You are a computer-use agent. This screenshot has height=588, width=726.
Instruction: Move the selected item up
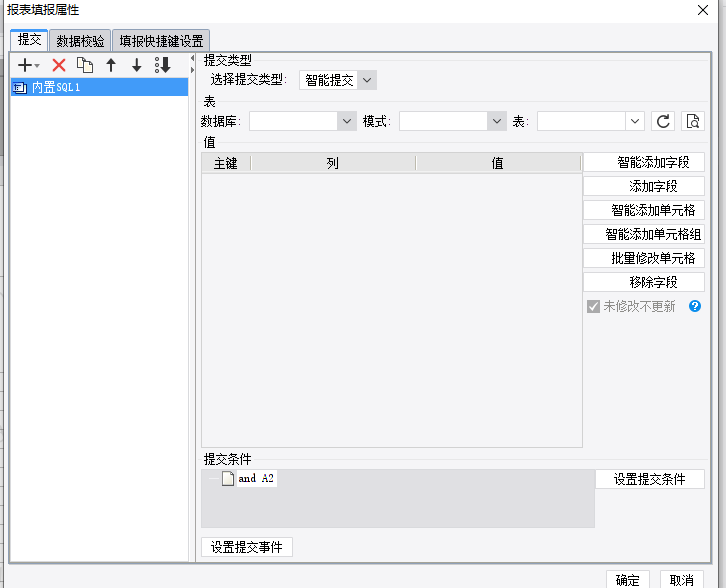[111, 65]
